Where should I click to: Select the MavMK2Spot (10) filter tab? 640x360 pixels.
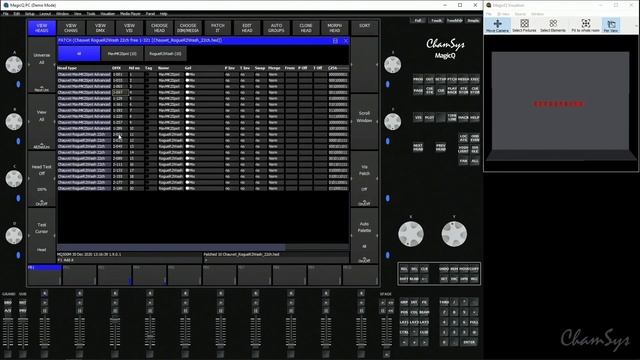(122, 53)
